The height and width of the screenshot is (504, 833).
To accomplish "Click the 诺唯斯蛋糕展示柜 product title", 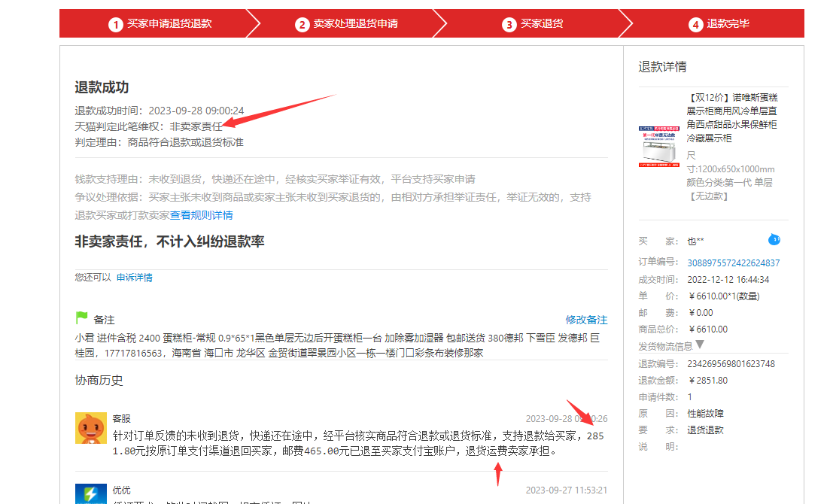I will 731,118.
